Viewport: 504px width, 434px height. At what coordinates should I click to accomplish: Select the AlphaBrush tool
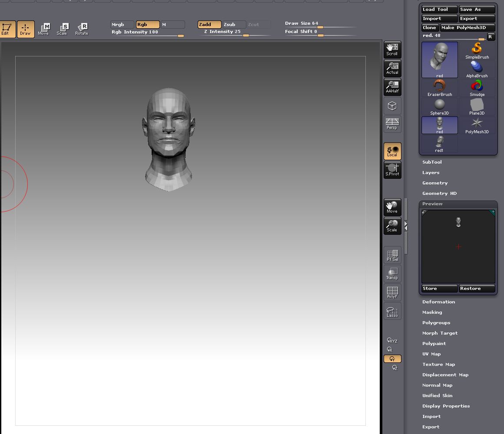pyautogui.click(x=477, y=69)
